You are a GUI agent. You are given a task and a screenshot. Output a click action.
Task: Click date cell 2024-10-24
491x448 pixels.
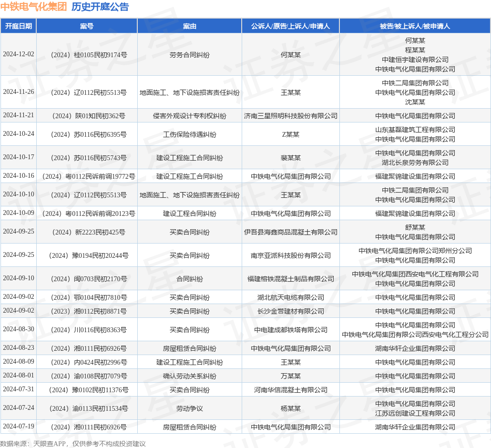tap(19, 133)
